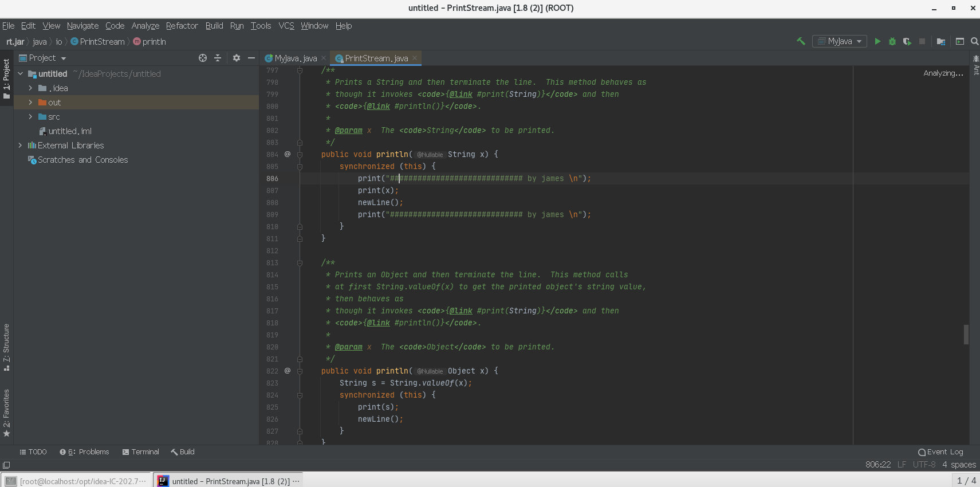
Task: Run with coverage shield icon
Action: pyautogui.click(x=907, y=41)
